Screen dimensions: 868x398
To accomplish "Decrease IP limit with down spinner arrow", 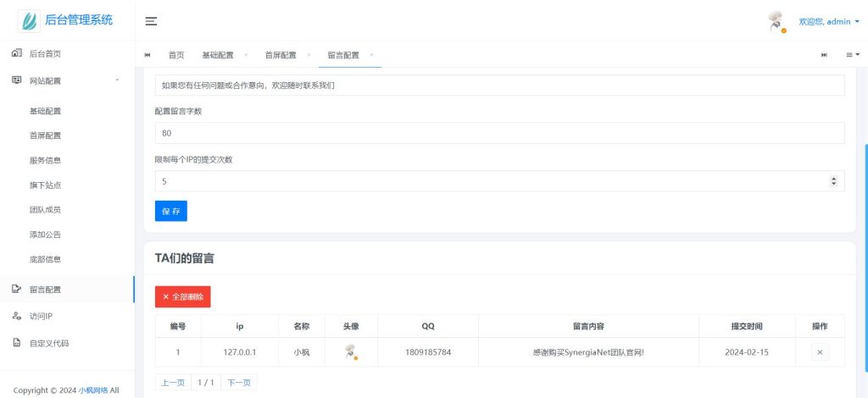I will pos(834,184).
